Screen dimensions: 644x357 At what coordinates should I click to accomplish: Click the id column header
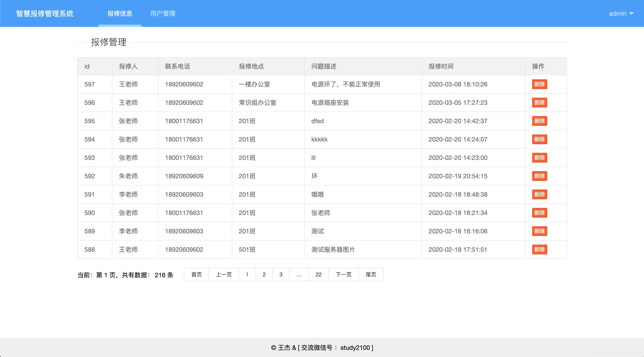pos(87,66)
